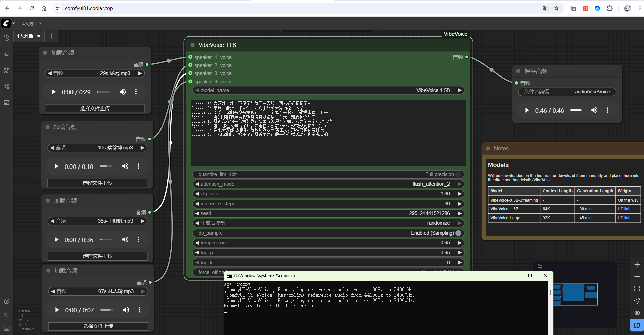
Task: Click 选择文件上传 under 10s-蔡徐坤.mp3
Action: click(97, 183)
